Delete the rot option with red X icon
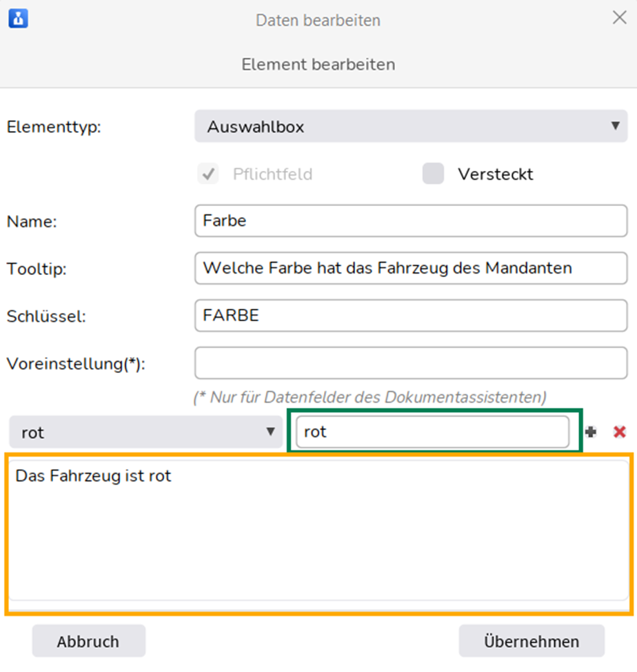Viewport: 637px width, 672px height. tap(620, 432)
